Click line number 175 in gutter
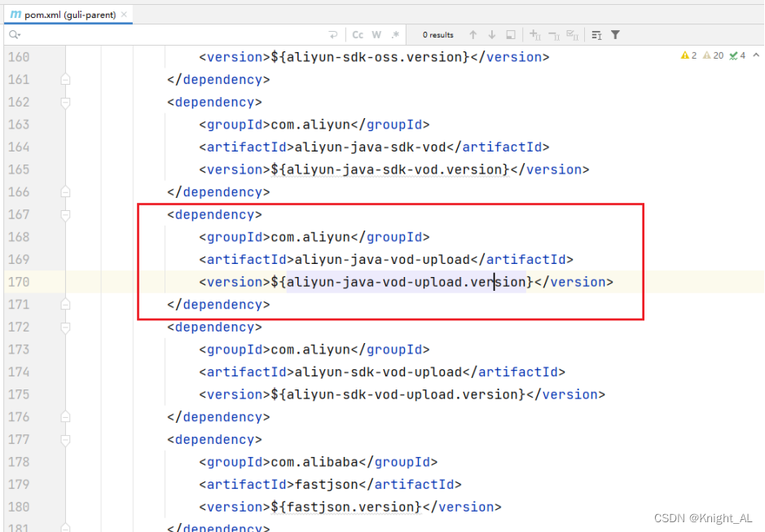Viewport: 765px width, 532px height. [19, 394]
